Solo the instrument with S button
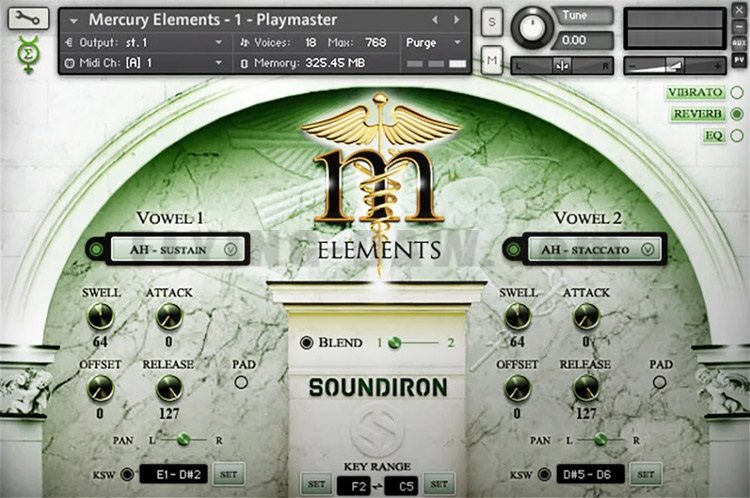750x498 pixels. (492, 22)
